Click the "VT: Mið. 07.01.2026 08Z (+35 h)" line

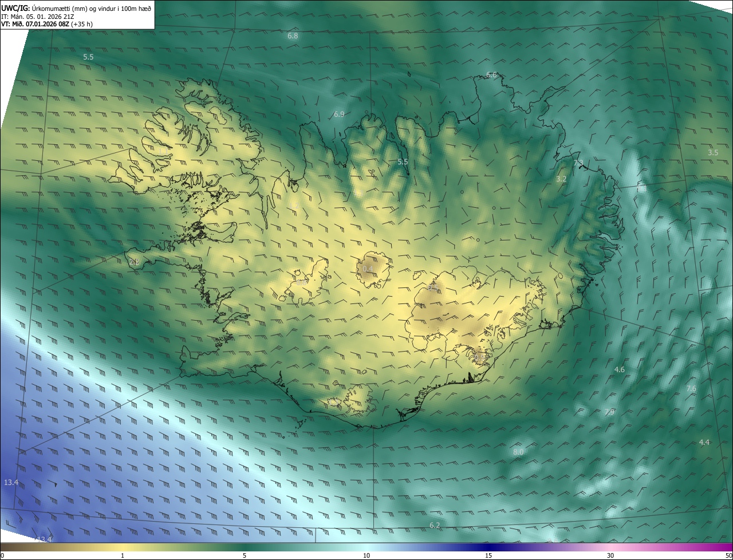[48, 25]
